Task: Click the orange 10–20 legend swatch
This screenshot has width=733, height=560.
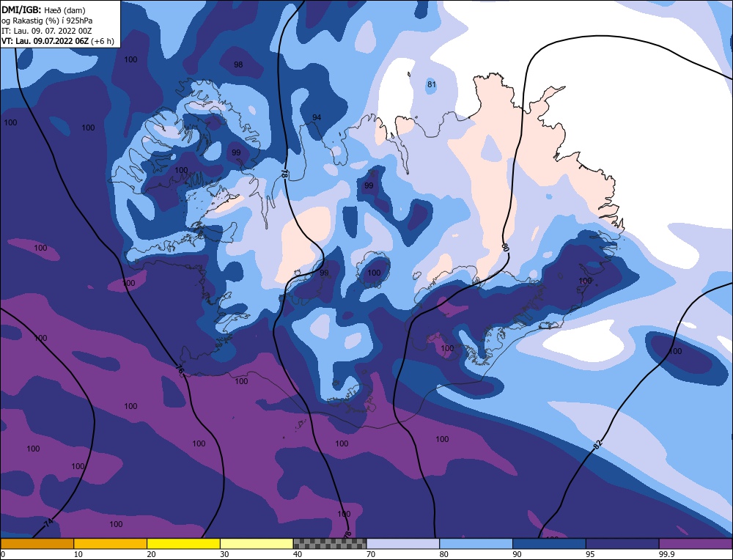Action: coord(111,544)
